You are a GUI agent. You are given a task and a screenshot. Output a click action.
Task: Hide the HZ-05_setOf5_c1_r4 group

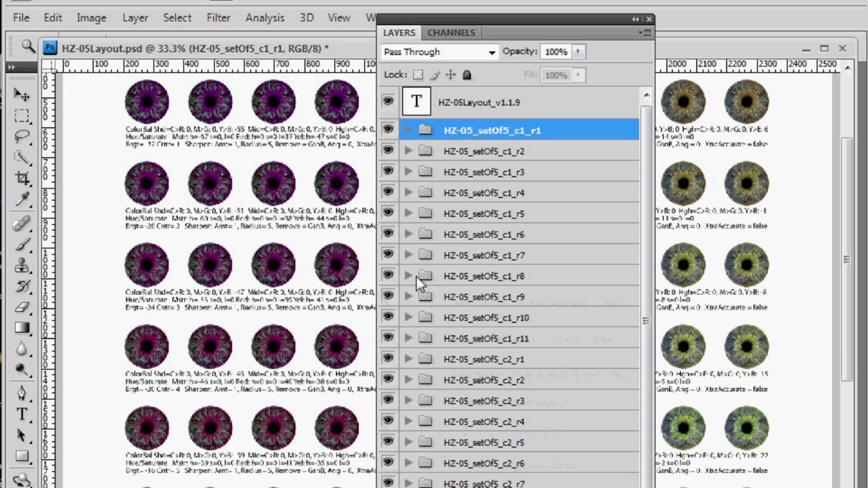point(388,192)
